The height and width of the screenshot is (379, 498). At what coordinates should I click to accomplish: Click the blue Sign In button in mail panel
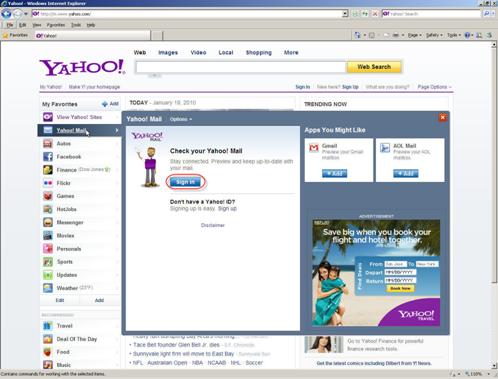point(185,182)
